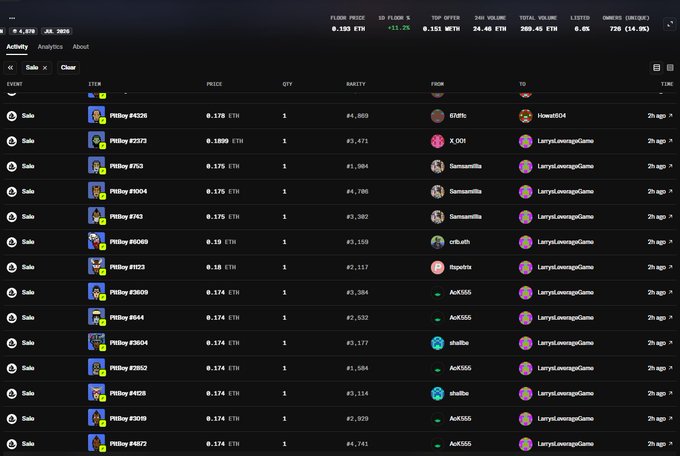
Task: Open AoK555 name in PitBoy #3019 row
Action: coord(460,418)
